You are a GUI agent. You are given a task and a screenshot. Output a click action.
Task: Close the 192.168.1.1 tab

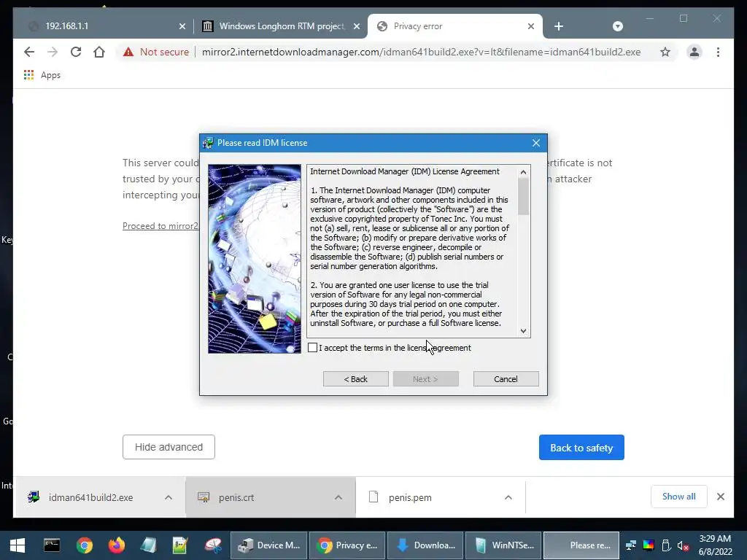(x=182, y=26)
